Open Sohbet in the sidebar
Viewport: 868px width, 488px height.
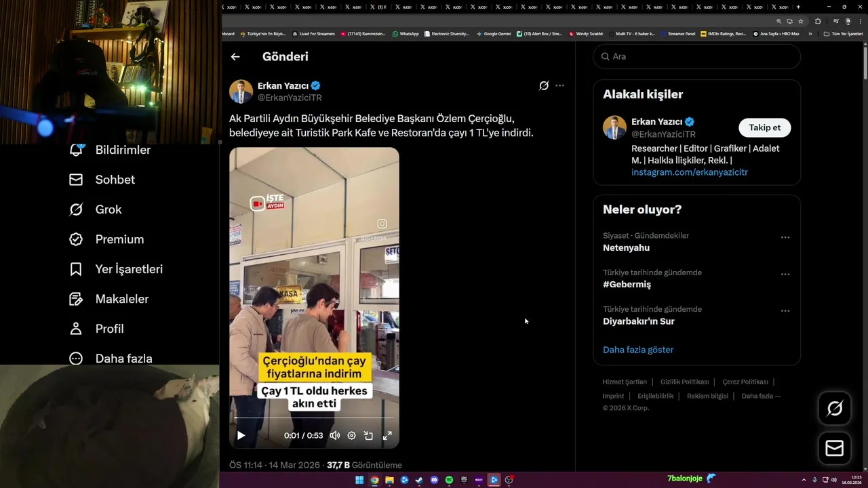click(x=102, y=180)
